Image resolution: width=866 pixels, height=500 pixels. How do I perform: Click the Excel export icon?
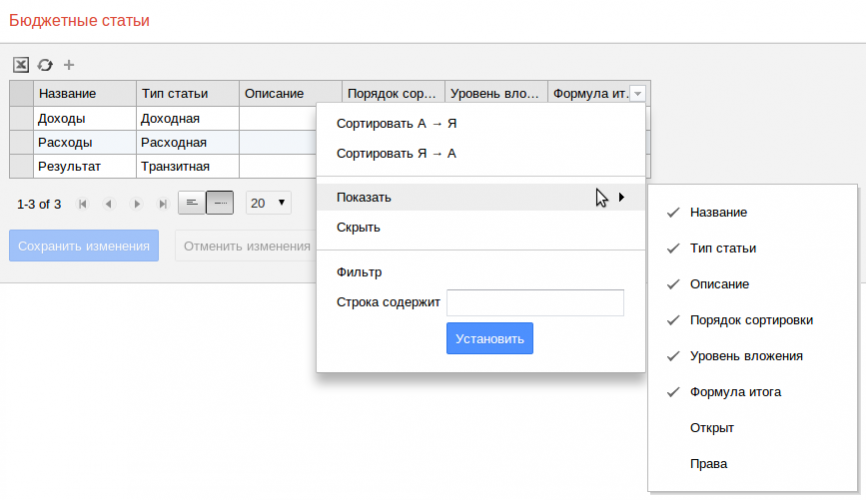click(x=21, y=65)
